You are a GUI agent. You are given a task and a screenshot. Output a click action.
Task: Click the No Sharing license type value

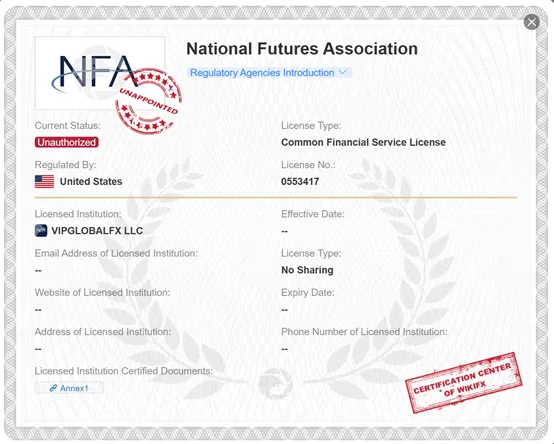pyautogui.click(x=307, y=270)
